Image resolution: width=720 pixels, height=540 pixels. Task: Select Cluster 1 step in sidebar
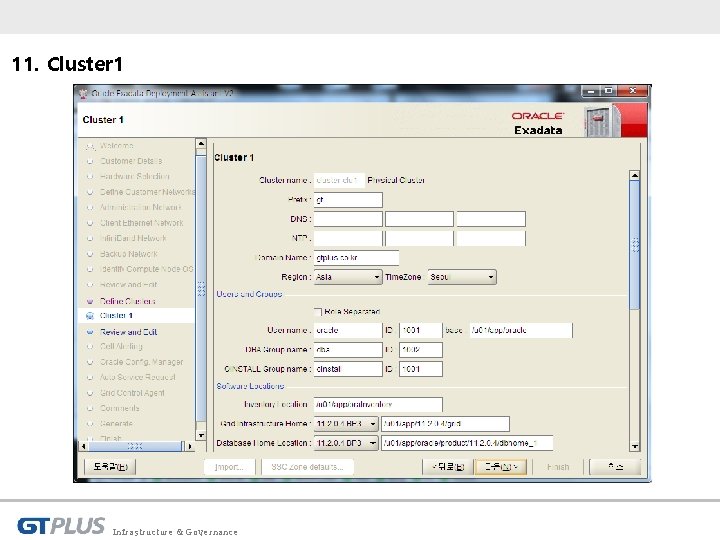pyautogui.click(x=117, y=315)
